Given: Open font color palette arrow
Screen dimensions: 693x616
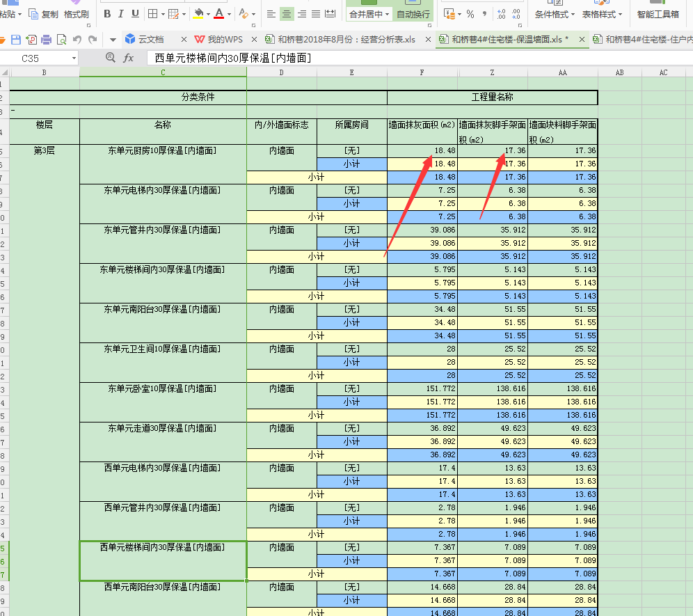Looking at the screenshot, I should click(229, 14).
